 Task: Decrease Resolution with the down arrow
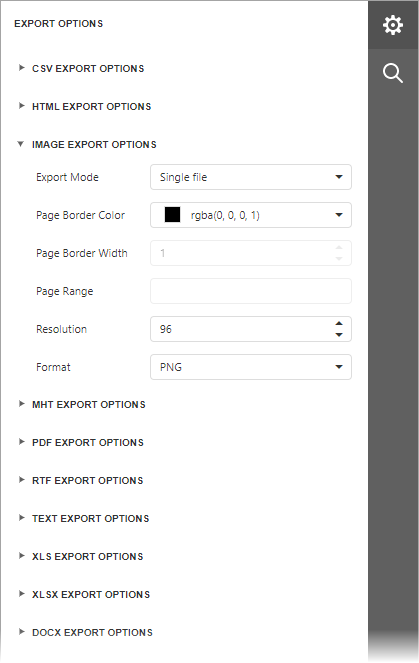[339, 334]
